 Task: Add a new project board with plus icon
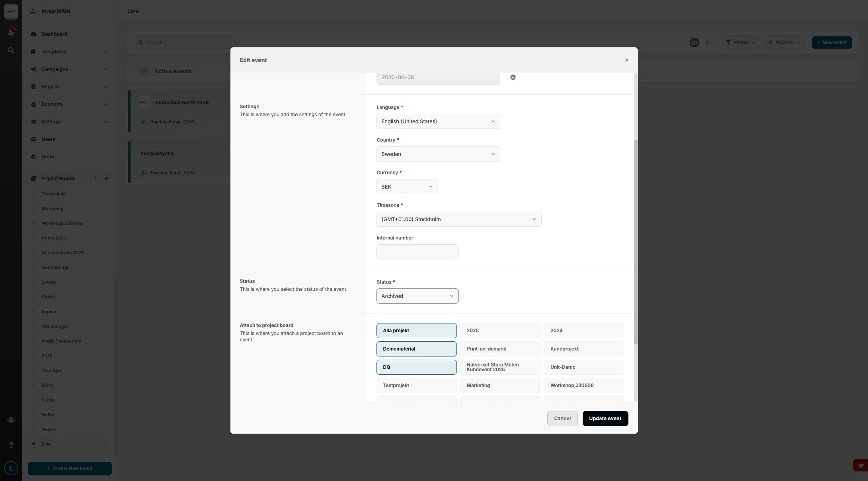click(x=106, y=178)
